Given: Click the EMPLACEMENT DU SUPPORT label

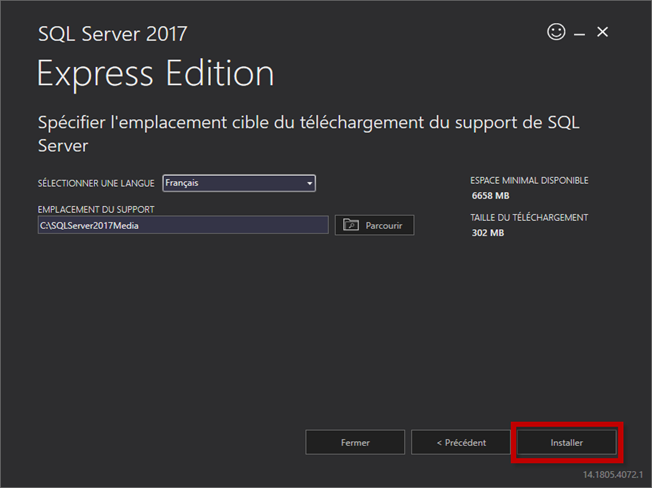Looking at the screenshot, I should tap(96, 209).
